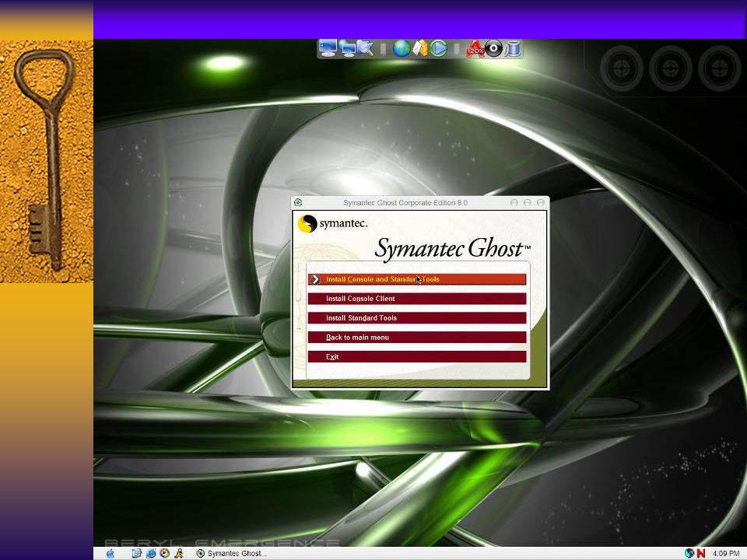Image resolution: width=747 pixels, height=560 pixels.
Task: Click the Symantec logo in the installer
Action: pyautogui.click(x=332, y=223)
